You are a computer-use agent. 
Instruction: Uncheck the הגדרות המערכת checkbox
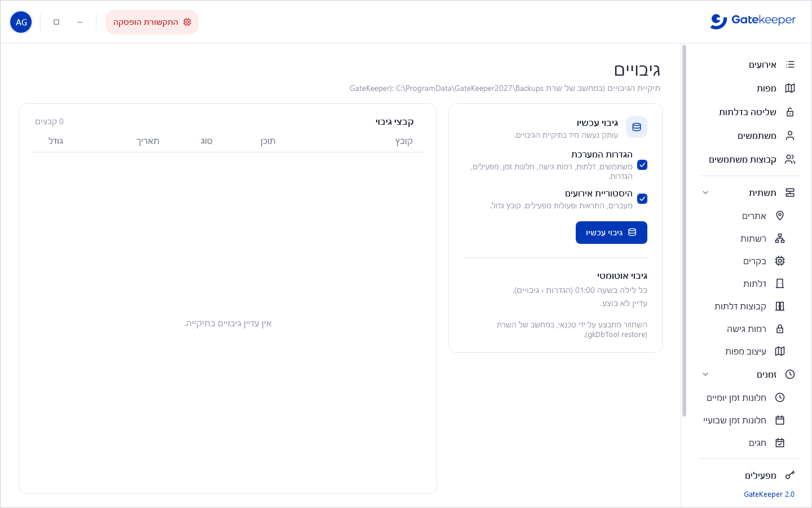[x=642, y=165]
